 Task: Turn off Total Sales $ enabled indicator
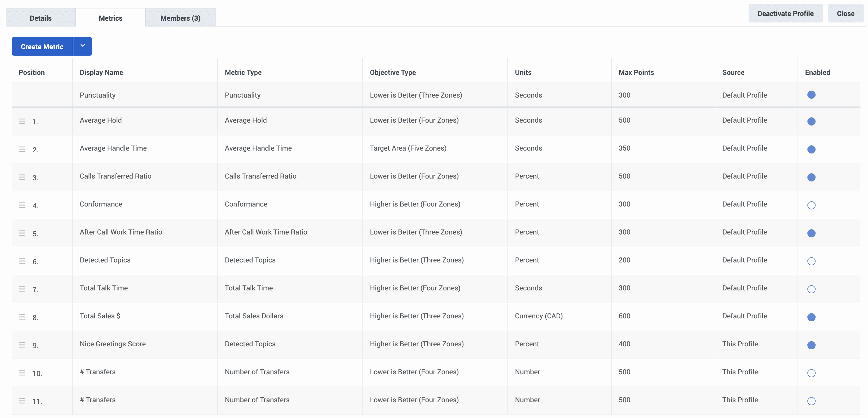coord(811,317)
